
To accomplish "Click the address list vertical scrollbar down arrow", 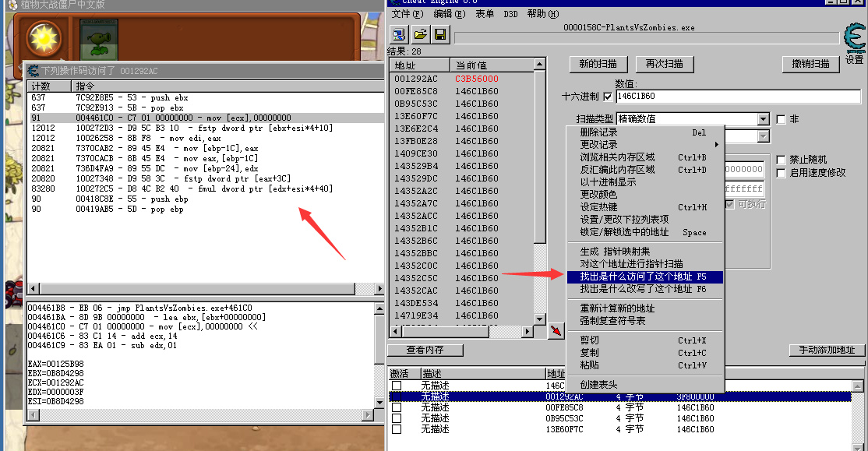I will coord(540,319).
